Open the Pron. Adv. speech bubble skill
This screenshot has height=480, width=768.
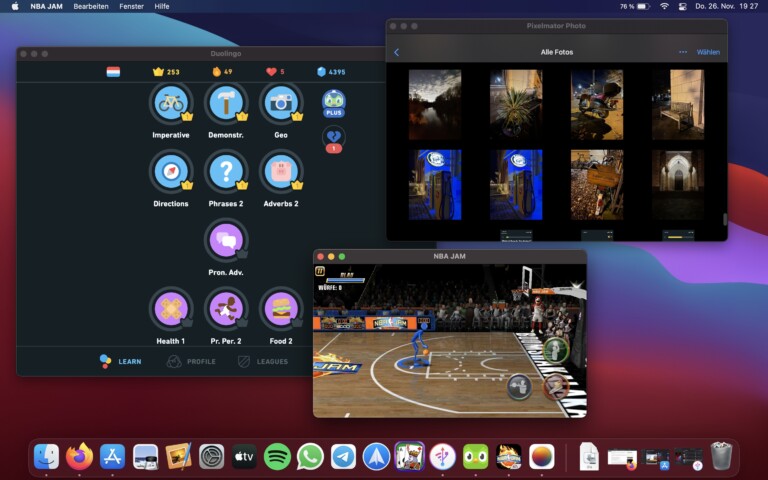pyautogui.click(x=226, y=240)
